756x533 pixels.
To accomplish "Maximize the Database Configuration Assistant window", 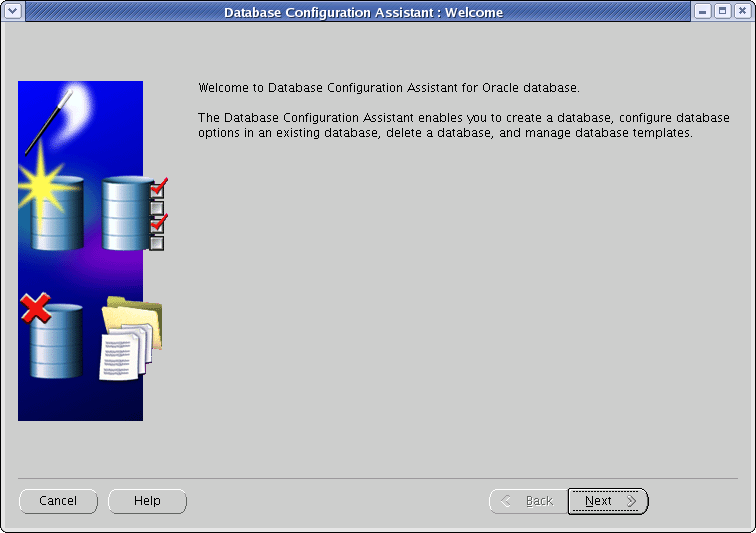I will pos(722,11).
